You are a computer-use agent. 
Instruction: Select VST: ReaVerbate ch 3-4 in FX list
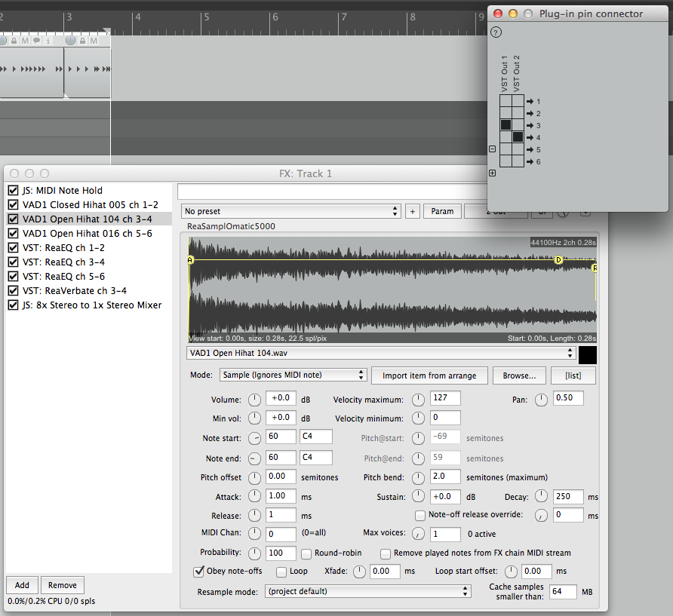coord(74,291)
